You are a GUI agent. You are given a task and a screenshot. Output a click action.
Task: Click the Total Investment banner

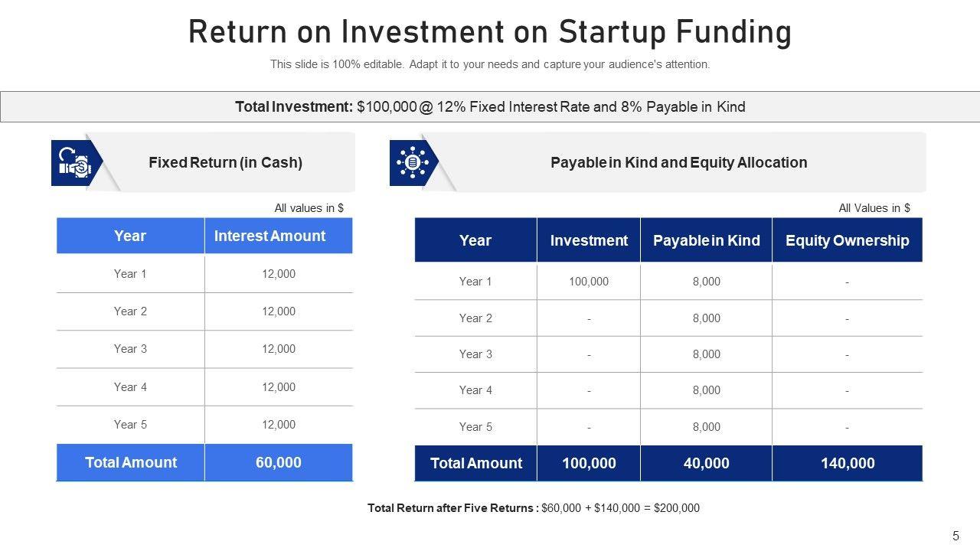(x=490, y=107)
